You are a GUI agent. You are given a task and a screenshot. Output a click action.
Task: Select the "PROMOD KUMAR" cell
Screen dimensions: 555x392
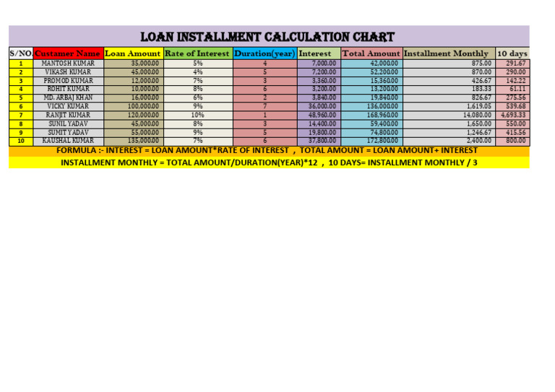click(x=69, y=81)
